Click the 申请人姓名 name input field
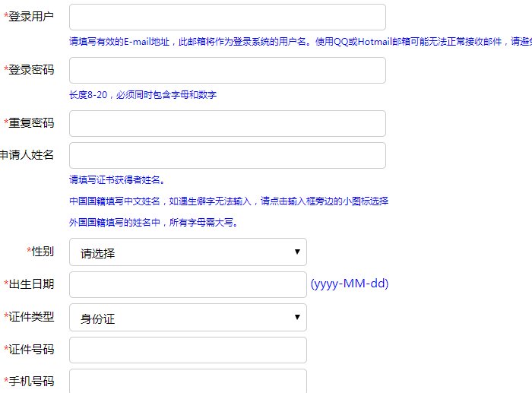 227,155
